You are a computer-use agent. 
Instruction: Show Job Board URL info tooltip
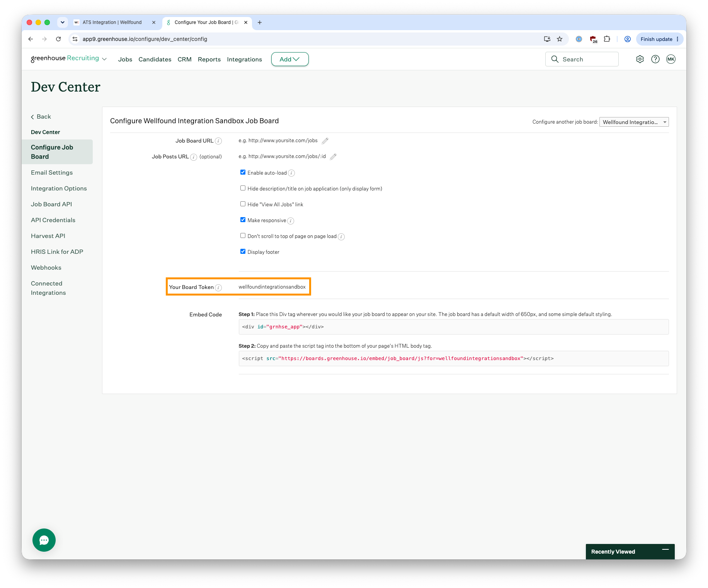(218, 141)
